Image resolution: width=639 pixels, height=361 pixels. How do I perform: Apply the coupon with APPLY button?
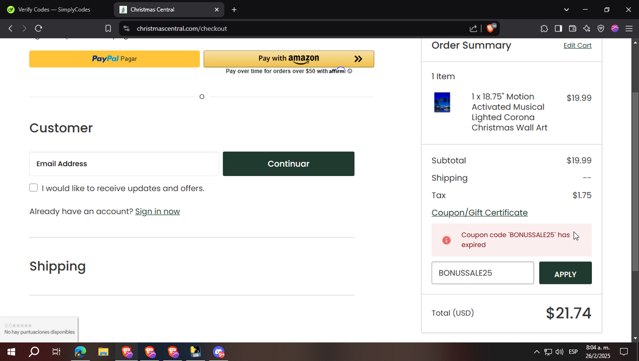coord(565,273)
